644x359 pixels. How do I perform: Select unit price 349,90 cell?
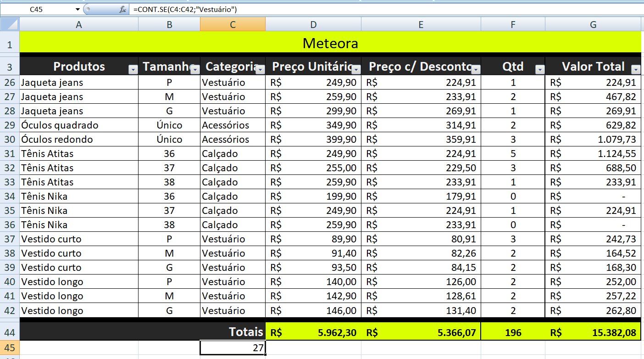coord(313,125)
